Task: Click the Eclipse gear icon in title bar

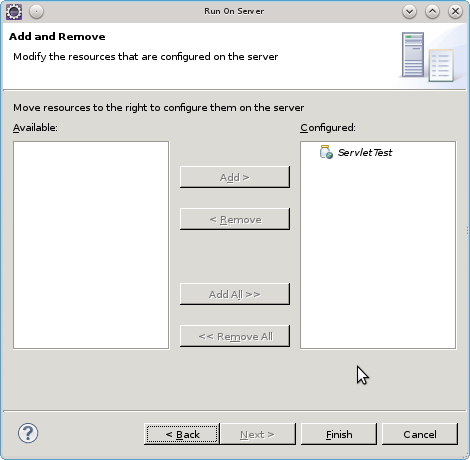Action: tap(14, 12)
